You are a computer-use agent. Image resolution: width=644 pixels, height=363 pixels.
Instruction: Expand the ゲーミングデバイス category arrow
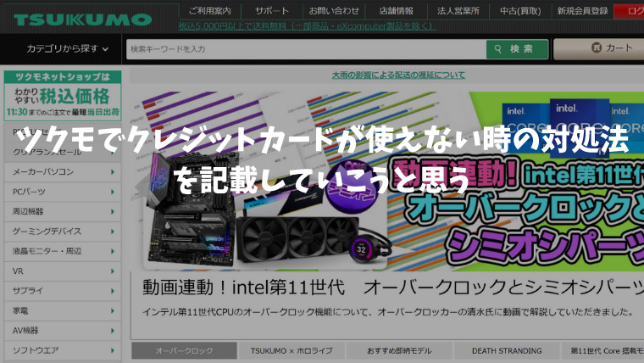(112, 231)
